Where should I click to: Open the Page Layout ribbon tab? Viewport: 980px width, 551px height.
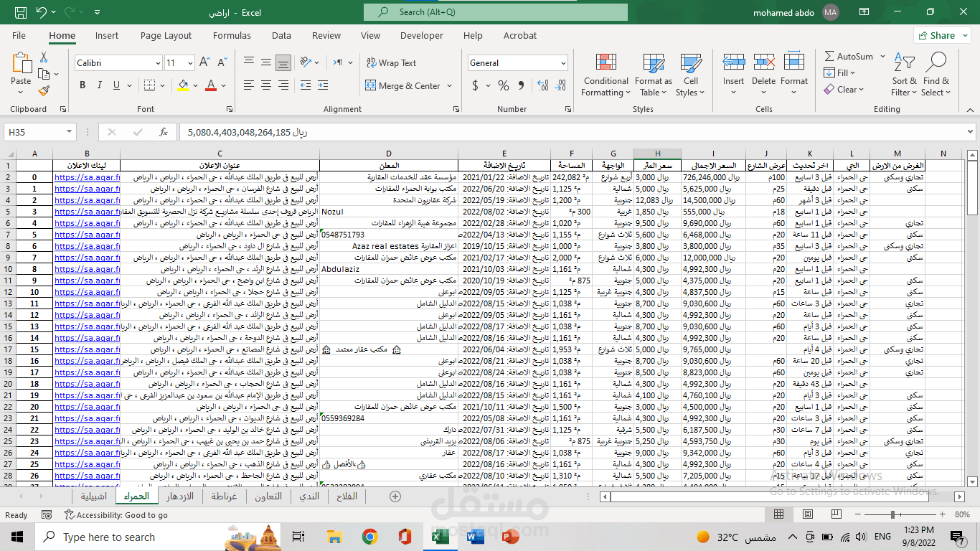pos(166,35)
